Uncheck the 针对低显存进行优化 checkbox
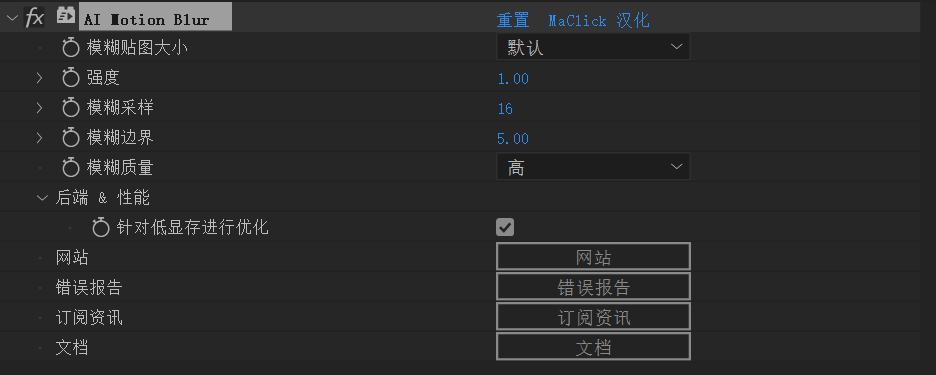 pyautogui.click(x=505, y=228)
